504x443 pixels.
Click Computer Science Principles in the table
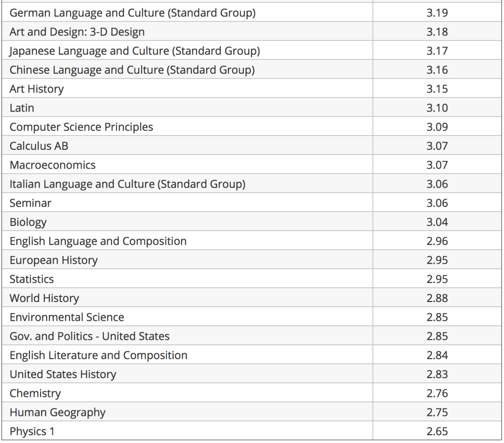81,127
